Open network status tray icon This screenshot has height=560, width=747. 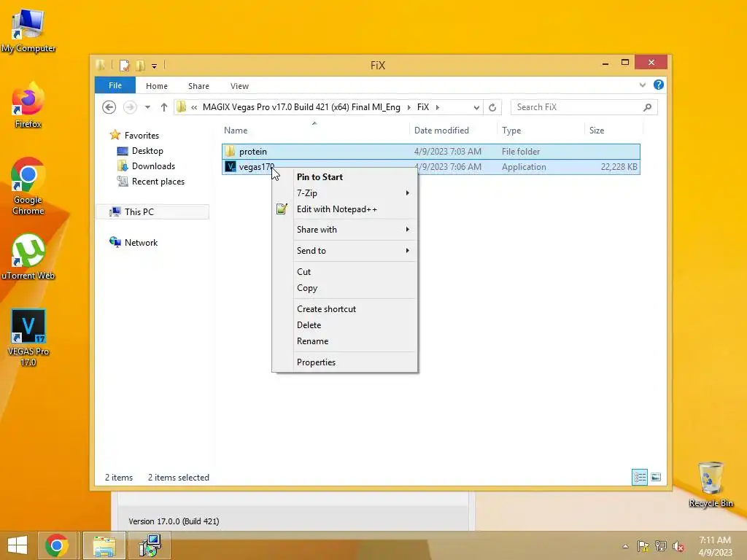660,546
